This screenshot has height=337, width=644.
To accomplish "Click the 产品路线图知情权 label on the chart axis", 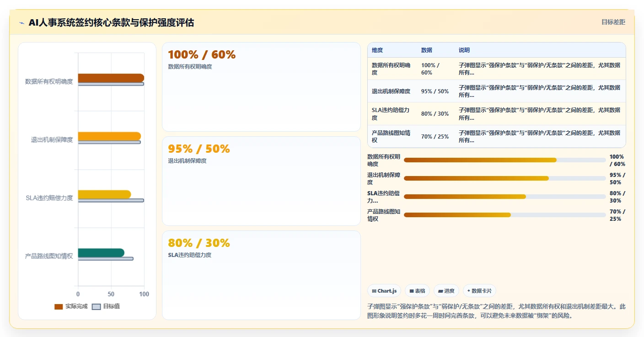I will coord(49,256).
